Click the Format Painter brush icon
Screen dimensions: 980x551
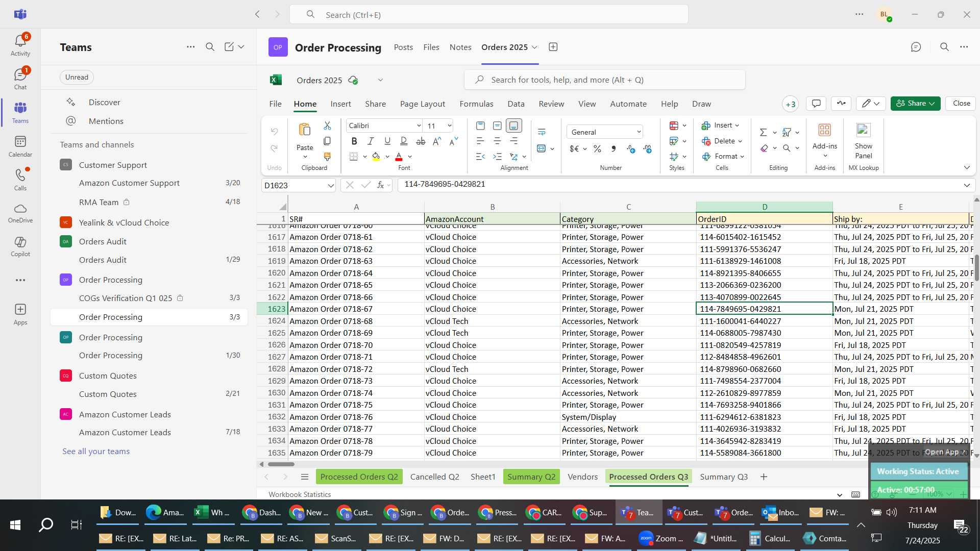327,157
